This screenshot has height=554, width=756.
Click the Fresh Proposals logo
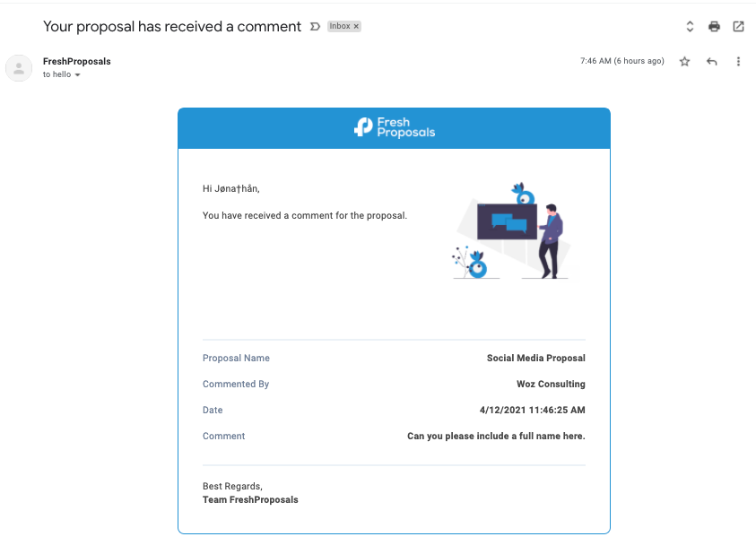point(395,127)
